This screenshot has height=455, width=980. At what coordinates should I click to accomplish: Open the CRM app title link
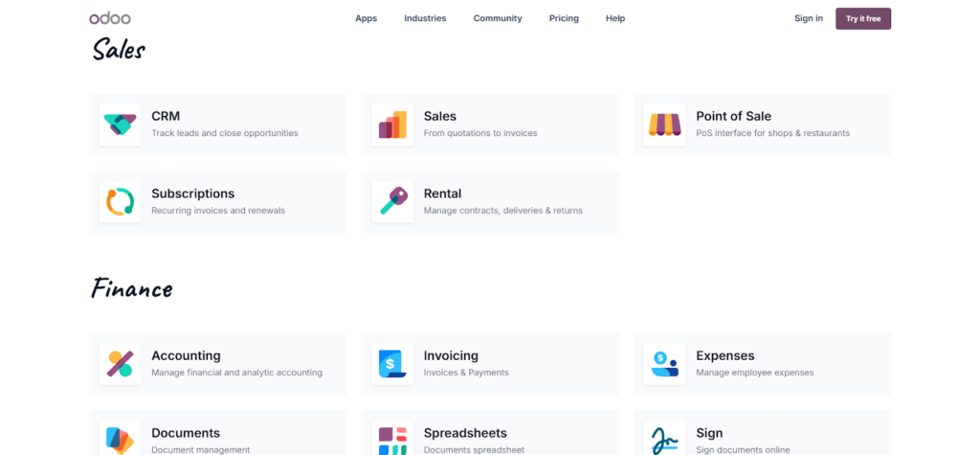pos(166,117)
